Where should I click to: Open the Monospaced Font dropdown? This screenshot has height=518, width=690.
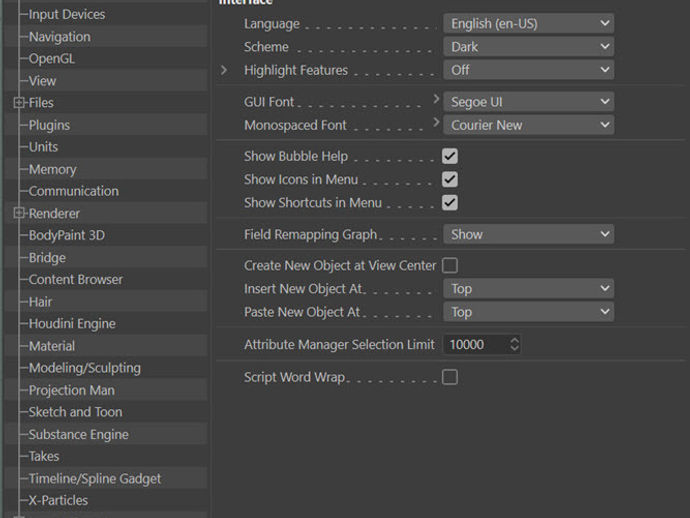tap(529, 125)
